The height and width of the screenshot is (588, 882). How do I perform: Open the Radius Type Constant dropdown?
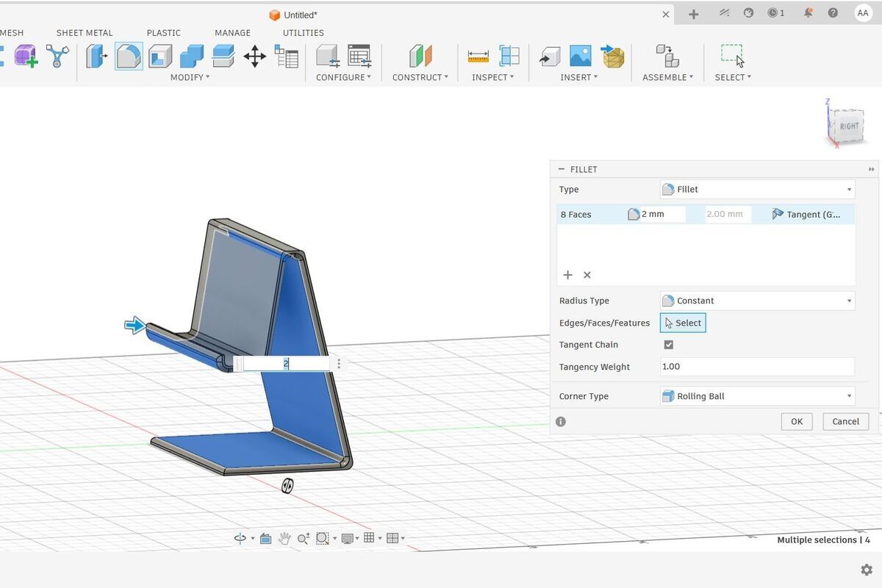(x=757, y=301)
